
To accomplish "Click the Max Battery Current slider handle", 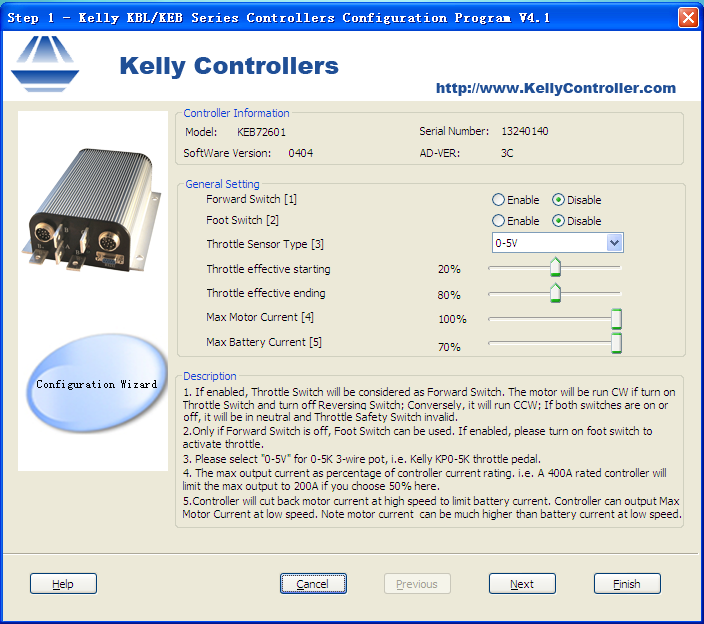I will tap(616, 343).
